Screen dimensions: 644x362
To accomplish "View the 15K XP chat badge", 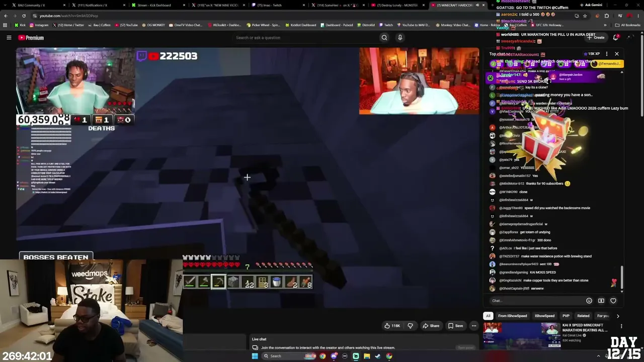I will click(x=592, y=54).
